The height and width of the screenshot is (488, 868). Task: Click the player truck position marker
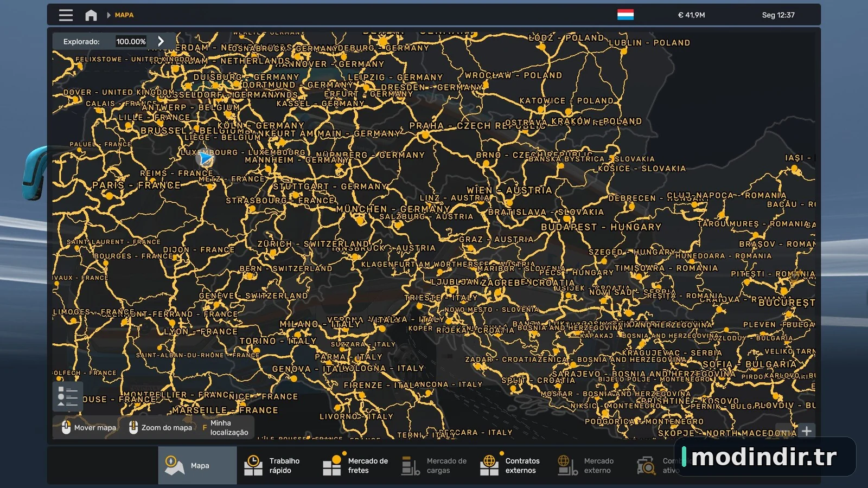point(205,158)
